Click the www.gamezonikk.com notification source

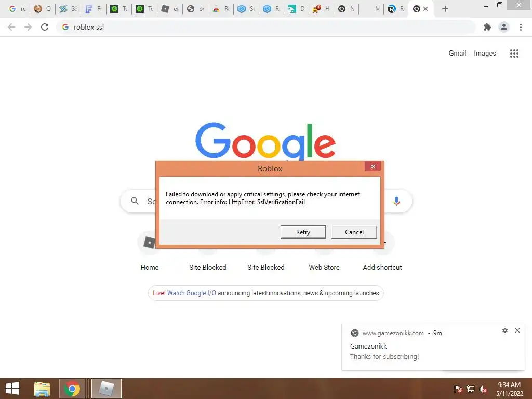point(393,333)
